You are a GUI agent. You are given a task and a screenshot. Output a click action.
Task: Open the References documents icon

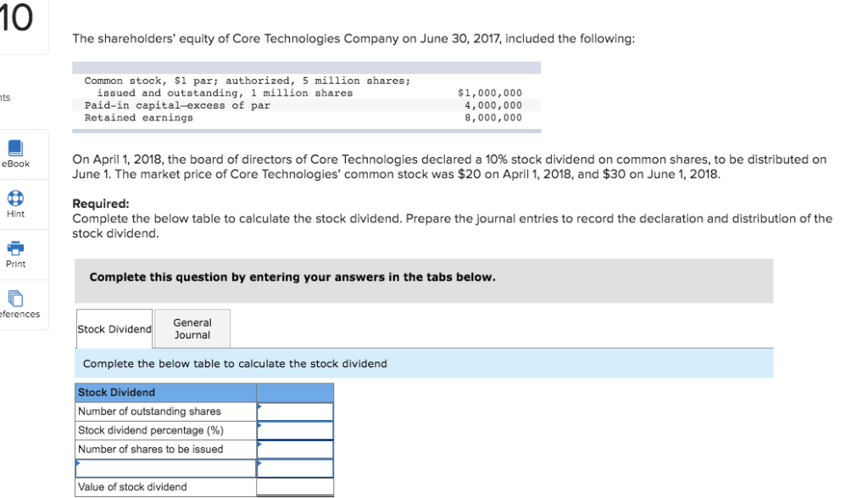pos(15,299)
